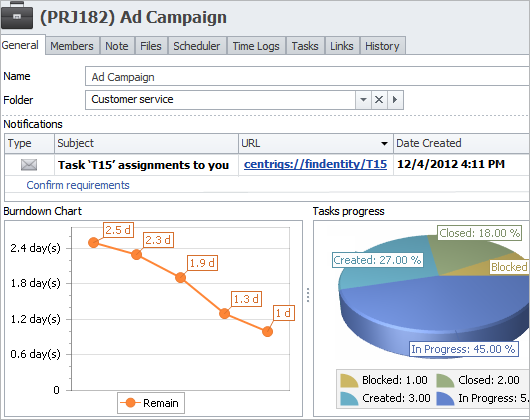Open the Note tab
This screenshot has height=420, width=530.
pyautogui.click(x=117, y=46)
